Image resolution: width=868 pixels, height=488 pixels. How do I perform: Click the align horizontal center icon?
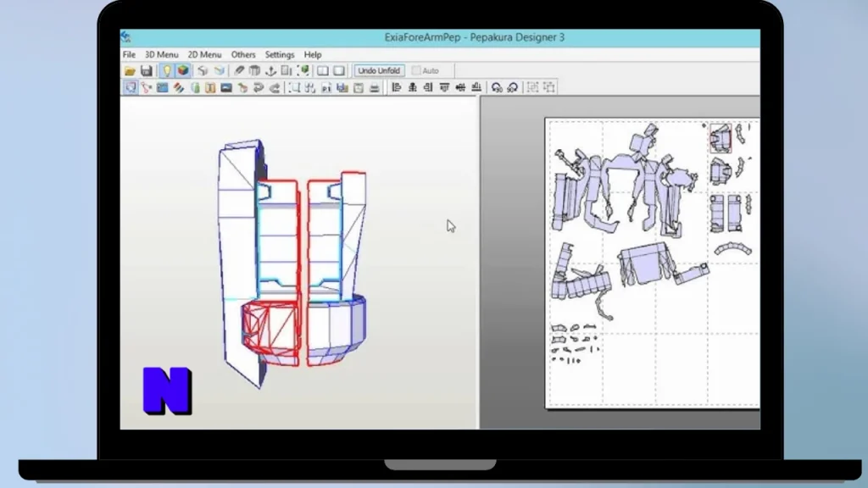click(413, 87)
